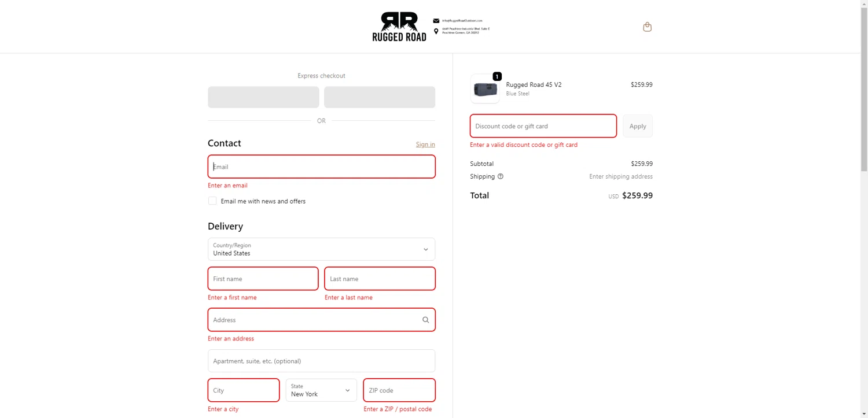The height and width of the screenshot is (418, 868).
Task: Click the Blue Steel variant text
Action: (x=517, y=94)
